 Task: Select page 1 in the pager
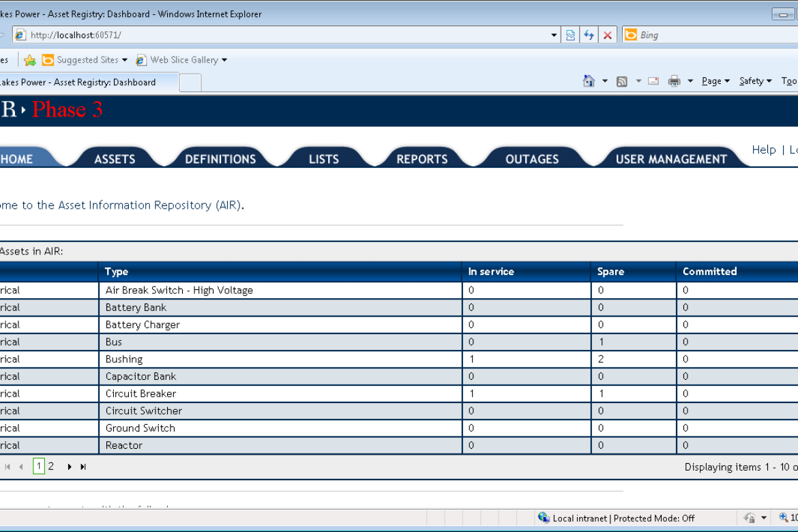[39, 467]
